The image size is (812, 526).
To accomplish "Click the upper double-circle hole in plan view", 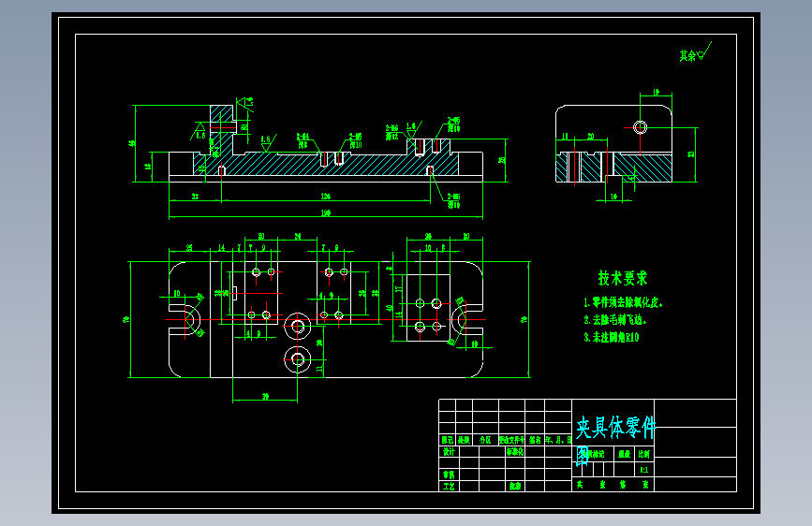I will click(x=297, y=326).
